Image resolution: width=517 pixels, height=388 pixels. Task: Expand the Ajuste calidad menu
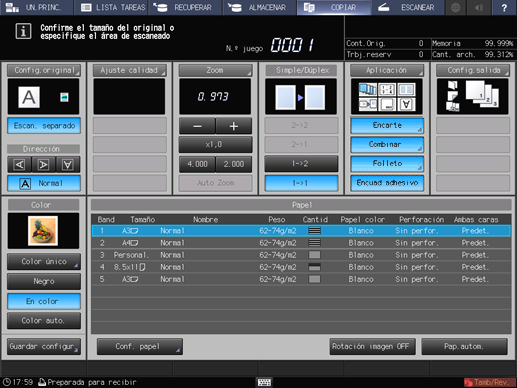(x=129, y=70)
